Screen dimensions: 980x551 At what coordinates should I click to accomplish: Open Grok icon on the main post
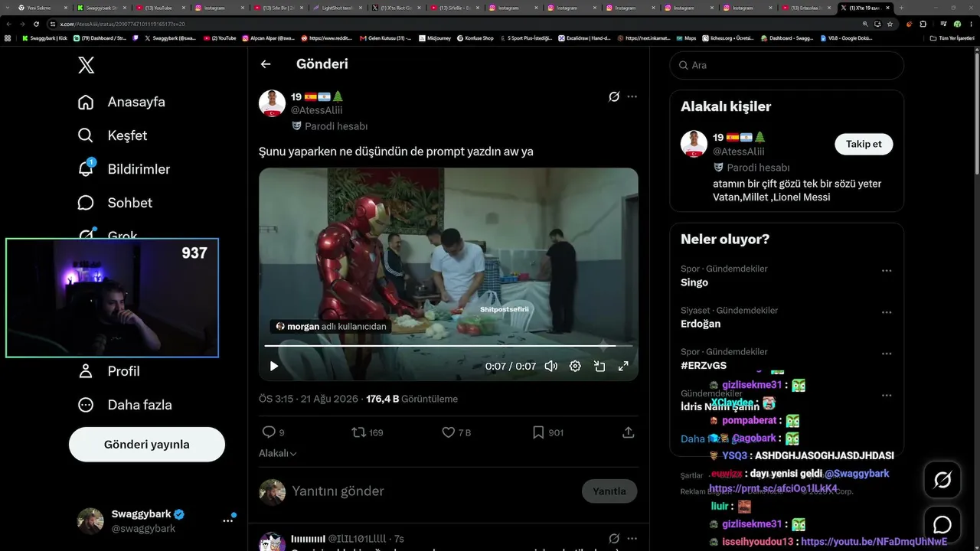point(614,96)
